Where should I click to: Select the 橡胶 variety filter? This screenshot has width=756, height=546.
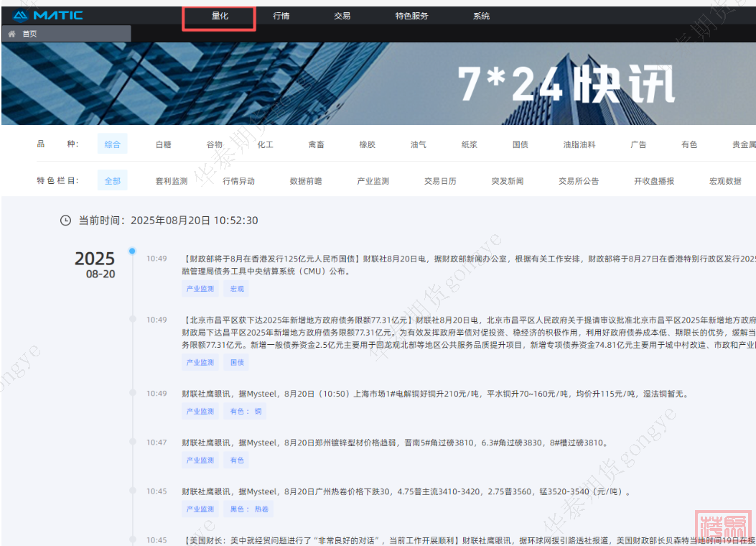point(368,144)
